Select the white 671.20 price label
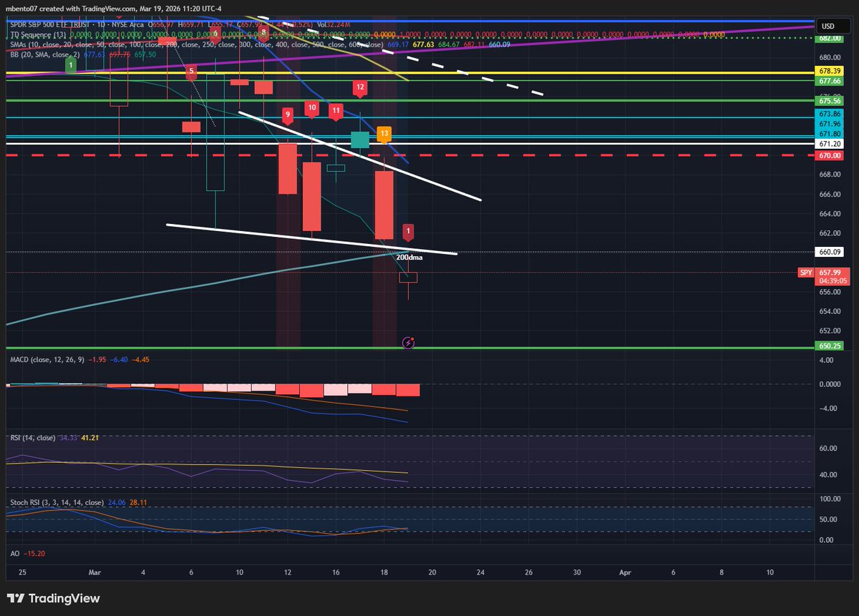 pyautogui.click(x=828, y=144)
